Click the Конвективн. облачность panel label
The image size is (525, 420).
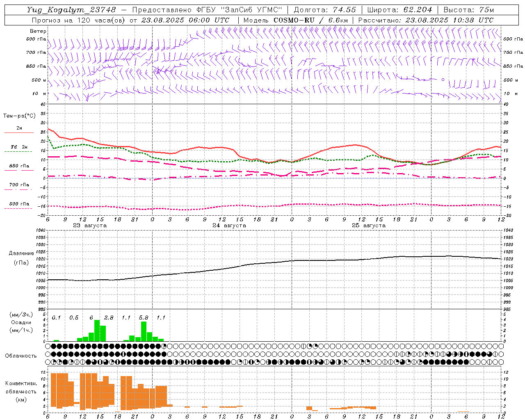coord(21,388)
